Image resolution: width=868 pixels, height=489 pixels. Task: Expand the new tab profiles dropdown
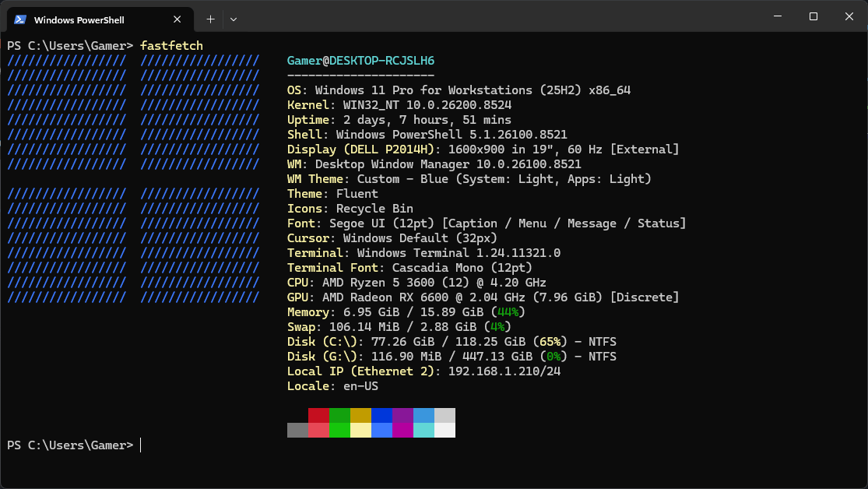click(234, 19)
